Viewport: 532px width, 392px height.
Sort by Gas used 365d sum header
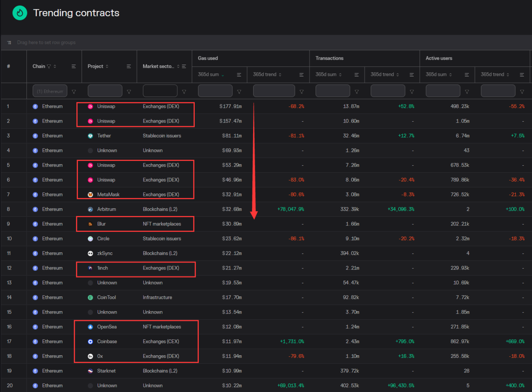click(208, 75)
